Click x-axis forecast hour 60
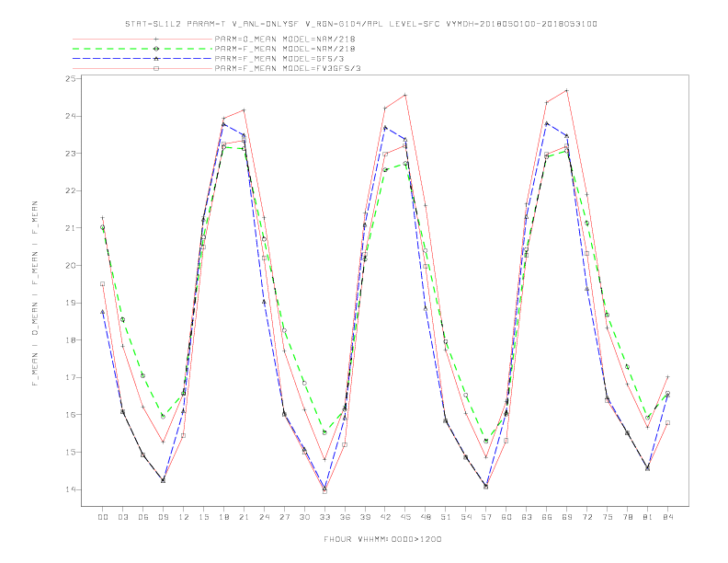The height and width of the screenshot is (563, 728). coord(506,517)
